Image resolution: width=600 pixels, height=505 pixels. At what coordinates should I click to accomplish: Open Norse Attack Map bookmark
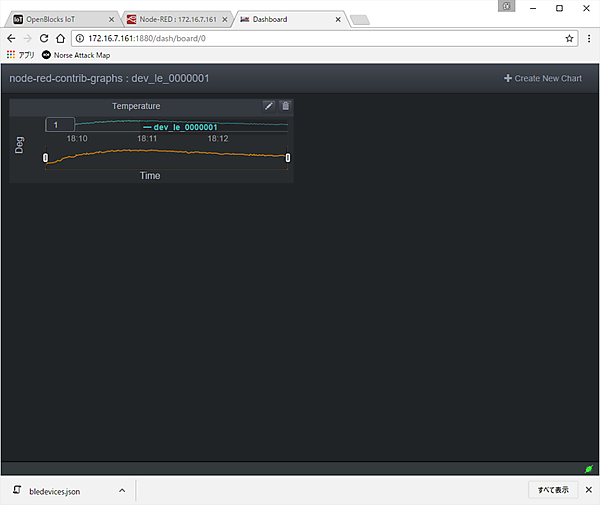pyautogui.click(x=75, y=55)
